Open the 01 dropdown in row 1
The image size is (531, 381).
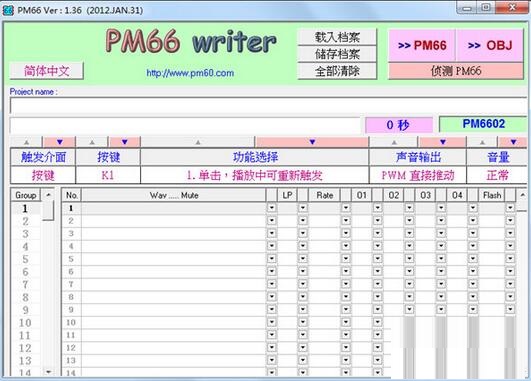[377, 208]
